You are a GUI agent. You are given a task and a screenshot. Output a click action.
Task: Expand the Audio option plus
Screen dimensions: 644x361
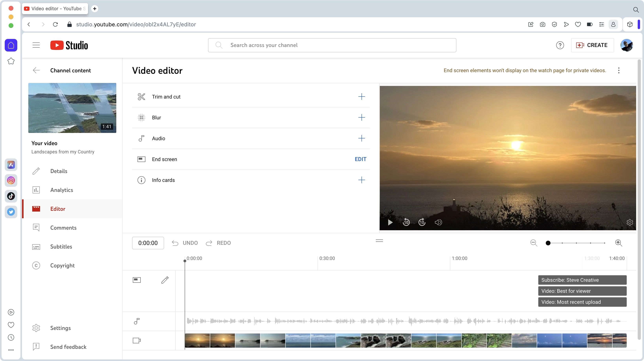[361, 138]
